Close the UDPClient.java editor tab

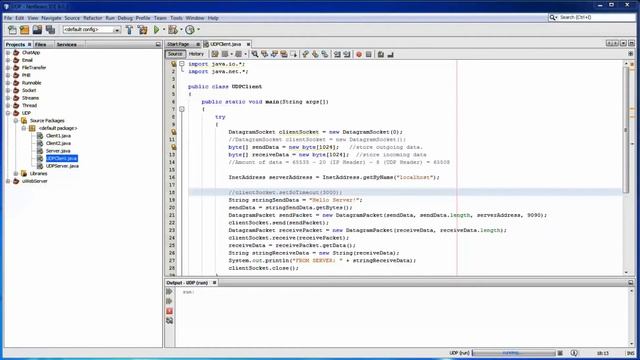(x=248, y=44)
